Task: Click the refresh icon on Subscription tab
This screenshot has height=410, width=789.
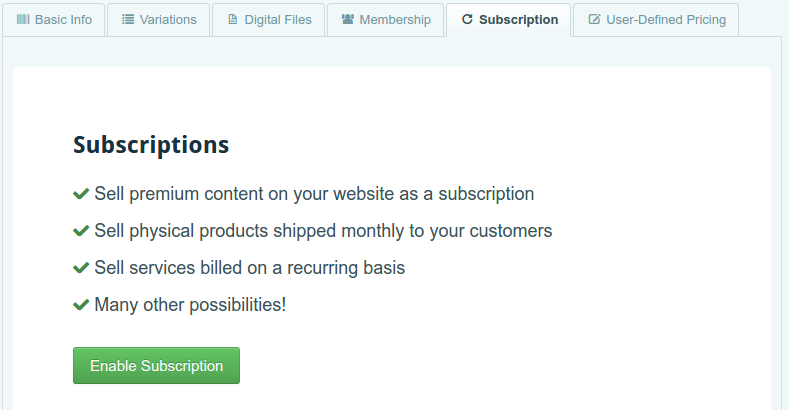Action: pyautogui.click(x=467, y=20)
